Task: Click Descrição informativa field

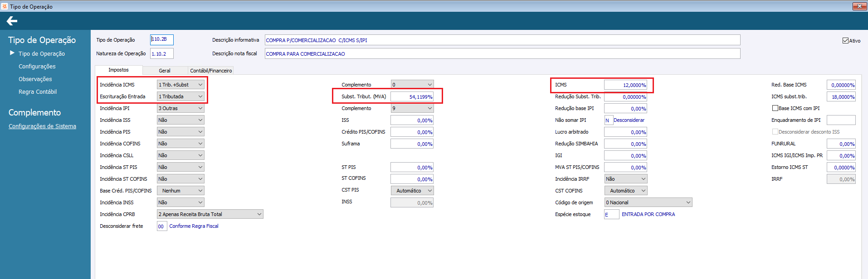Action: pos(502,40)
